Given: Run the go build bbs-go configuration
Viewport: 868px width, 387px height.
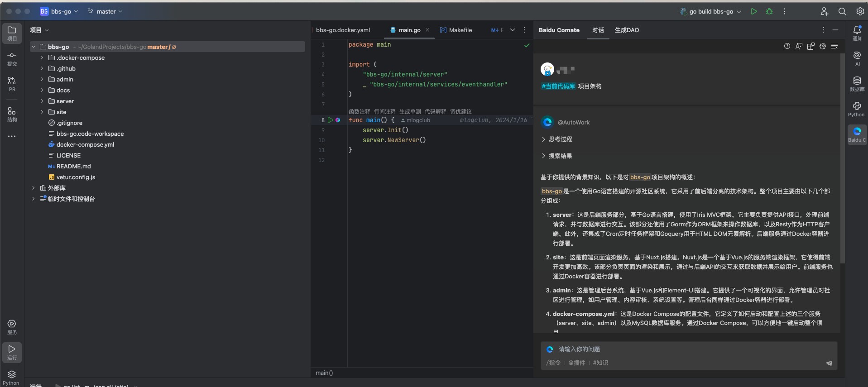Looking at the screenshot, I should 754,11.
